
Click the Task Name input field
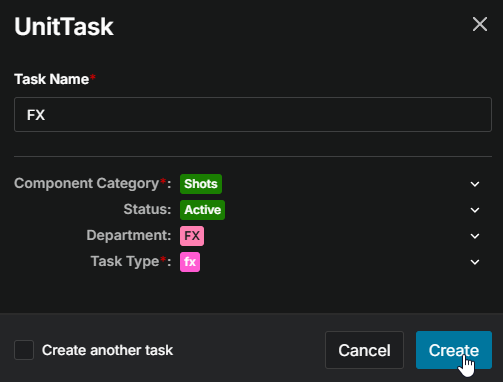pyautogui.click(x=253, y=115)
